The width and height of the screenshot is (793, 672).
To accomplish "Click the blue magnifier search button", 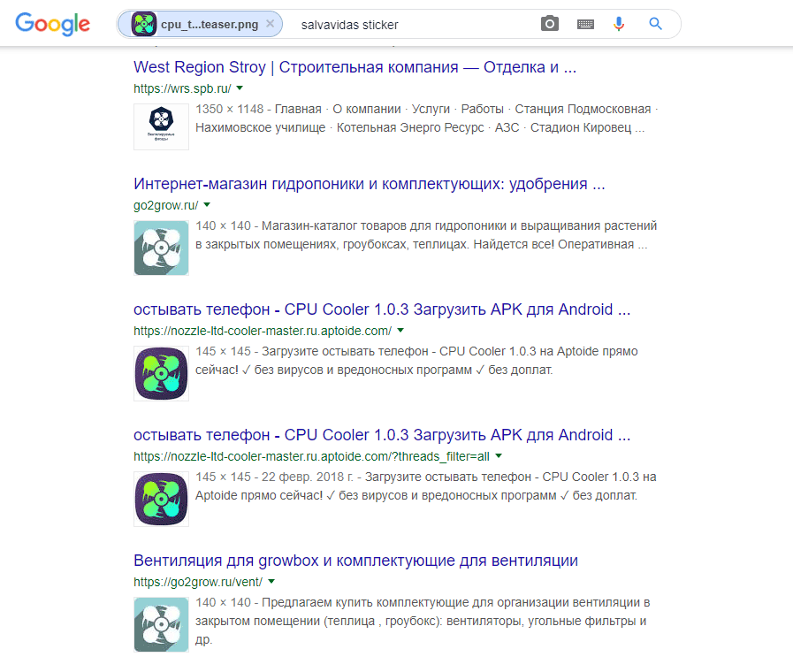I will click(655, 24).
